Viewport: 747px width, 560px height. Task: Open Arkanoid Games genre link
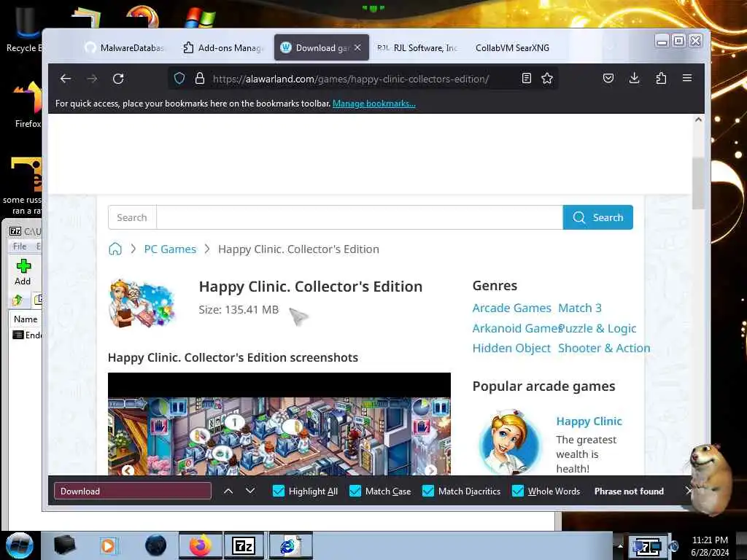point(516,328)
